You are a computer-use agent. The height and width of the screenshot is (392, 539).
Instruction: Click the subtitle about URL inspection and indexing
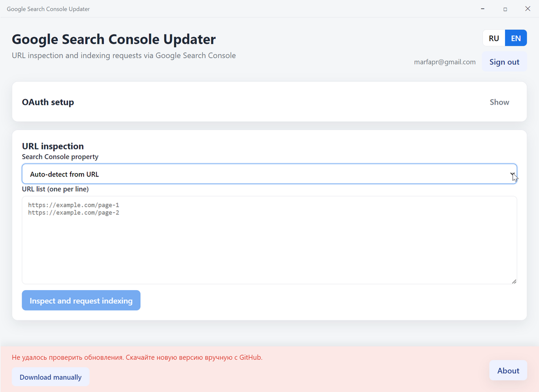click(x=124, y=56)
